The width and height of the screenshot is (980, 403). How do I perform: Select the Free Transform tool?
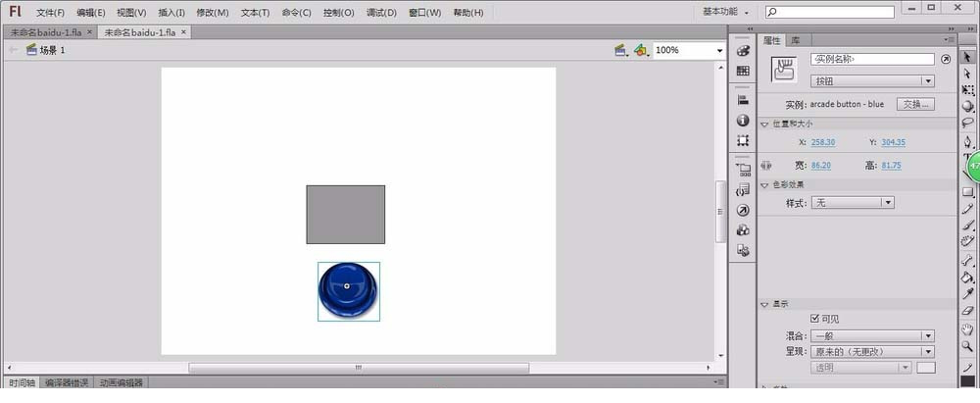point(967,89)
